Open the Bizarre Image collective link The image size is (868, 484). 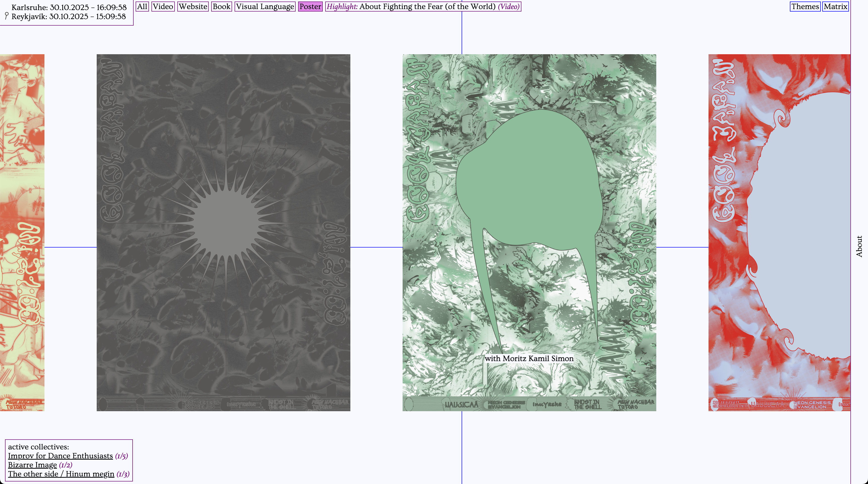click(x=32, y=465)
